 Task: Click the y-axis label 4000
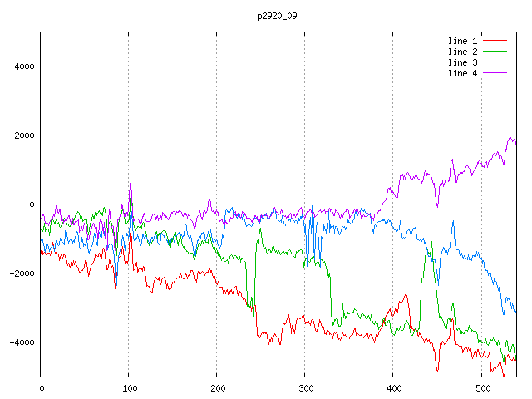click(x=24, y=66)
